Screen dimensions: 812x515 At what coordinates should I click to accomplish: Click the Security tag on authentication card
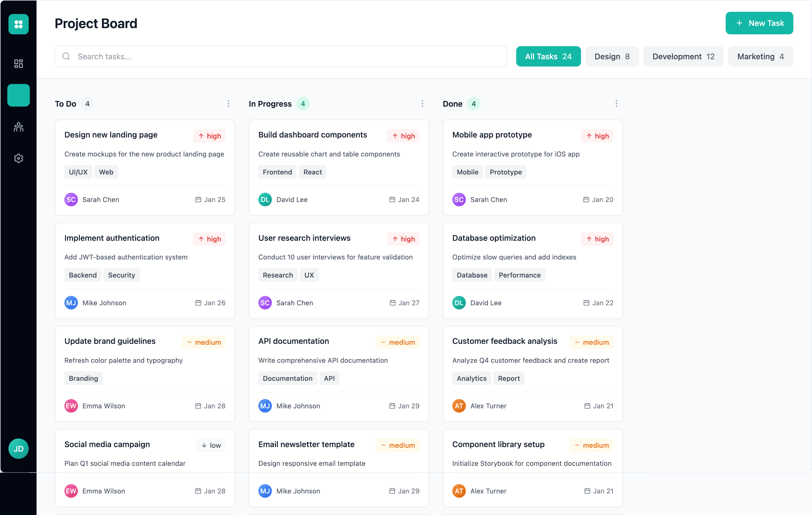click(121, 275)
